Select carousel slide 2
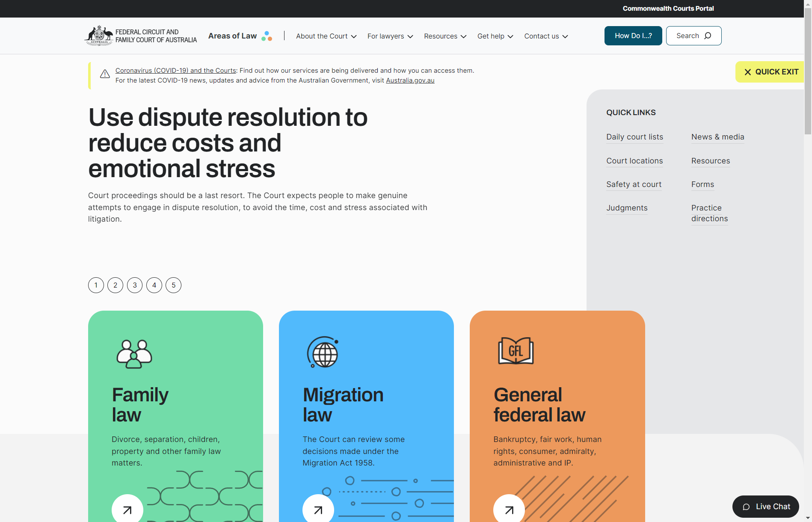This screenshot has width=812, height=522. point(115,285)
